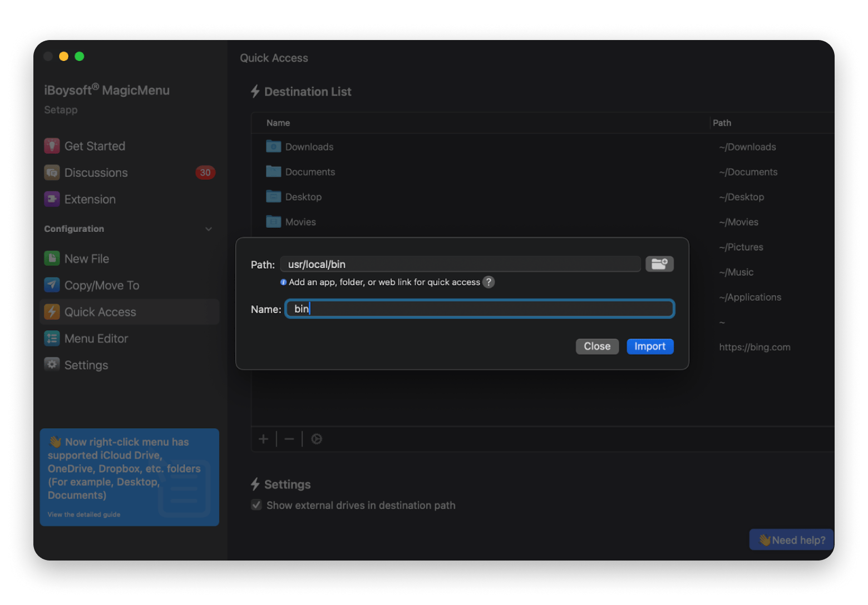The image size is (868, 605).
Task: Open Menu Editor from the sidebar
Action: [x=96, y=339]
